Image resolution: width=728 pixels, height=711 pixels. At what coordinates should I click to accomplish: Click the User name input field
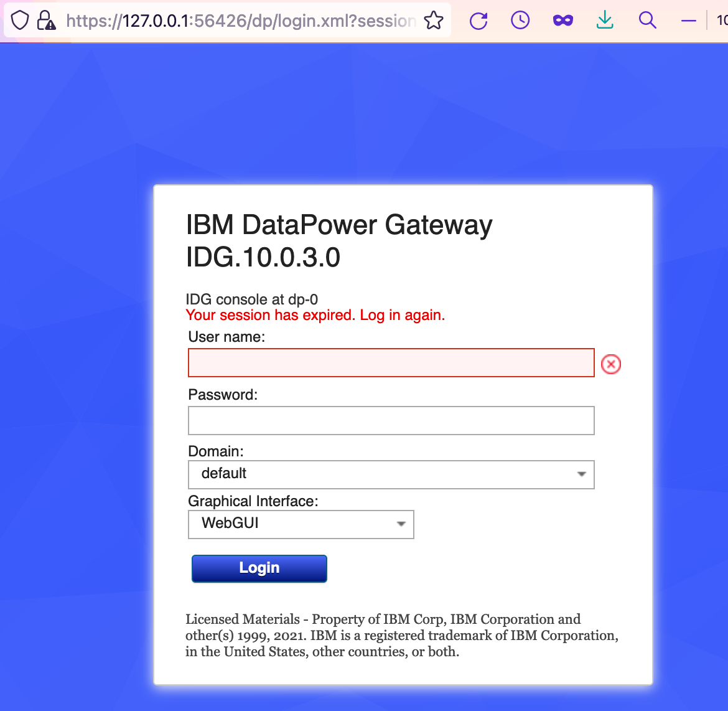tap(391, 362)
